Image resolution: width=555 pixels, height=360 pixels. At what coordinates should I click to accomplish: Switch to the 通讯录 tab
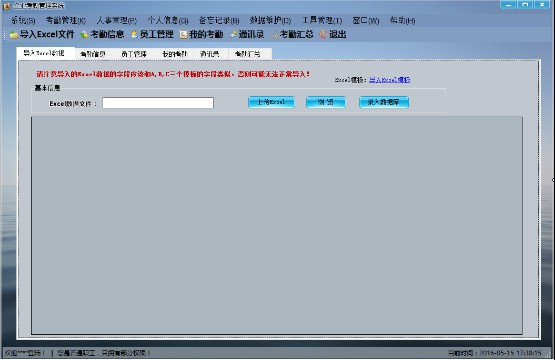(209, 54)
